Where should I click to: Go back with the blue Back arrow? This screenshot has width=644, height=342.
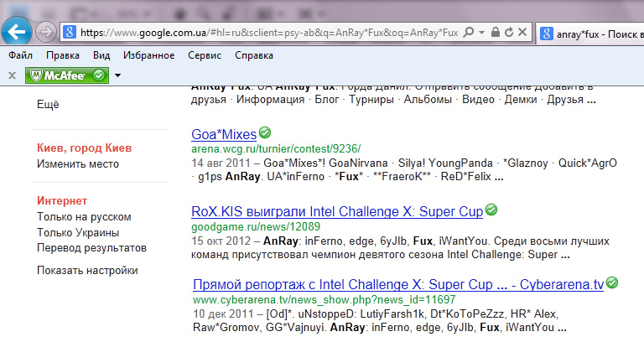pyautogui.click(x=17, y=32)
